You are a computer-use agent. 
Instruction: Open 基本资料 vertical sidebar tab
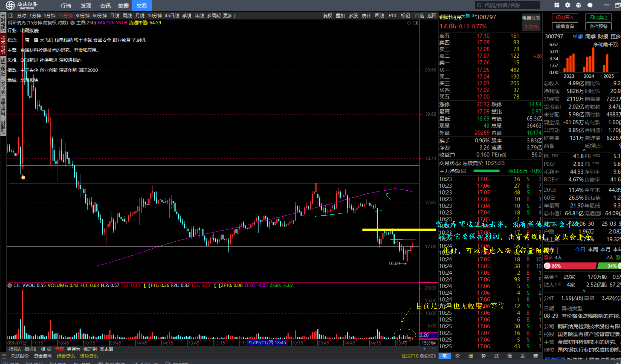point(3,107)
